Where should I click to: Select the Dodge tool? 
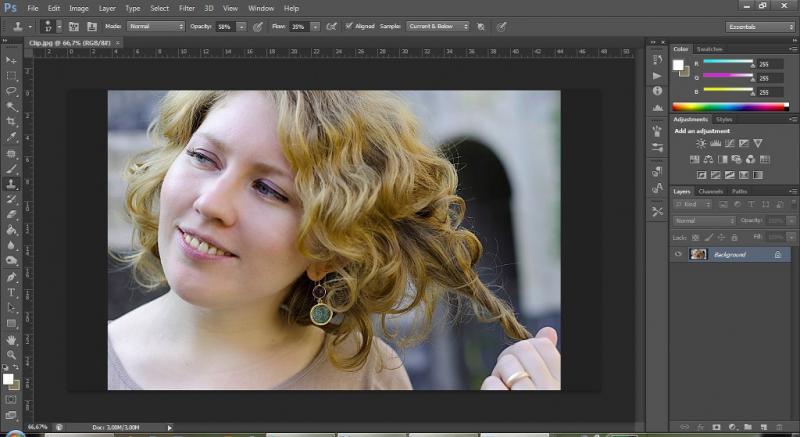(11, 261)
